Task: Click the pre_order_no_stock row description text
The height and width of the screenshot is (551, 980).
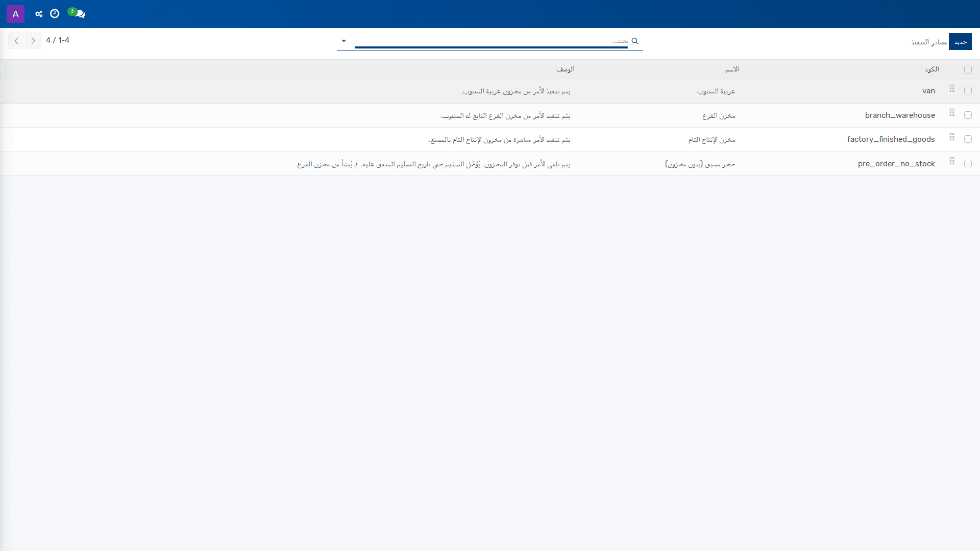Action: (433, 164)
